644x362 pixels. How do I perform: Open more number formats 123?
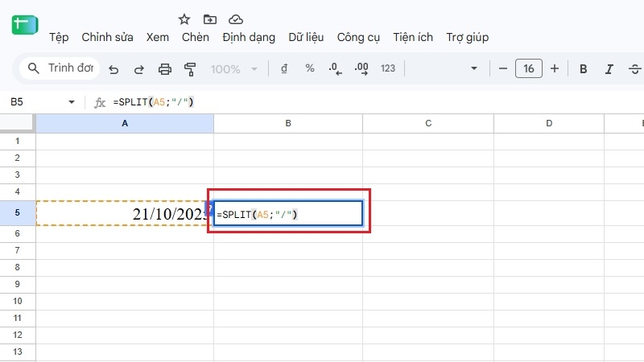[388, 68]
